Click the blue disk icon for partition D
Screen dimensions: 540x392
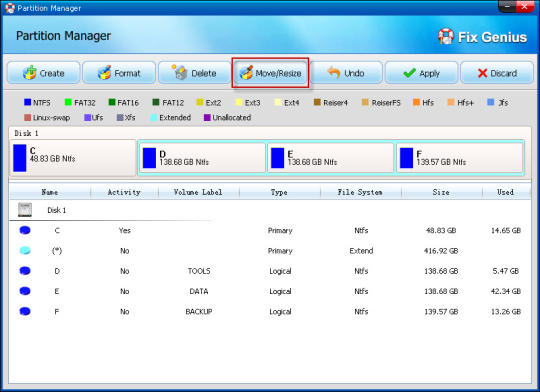[25, 271]
